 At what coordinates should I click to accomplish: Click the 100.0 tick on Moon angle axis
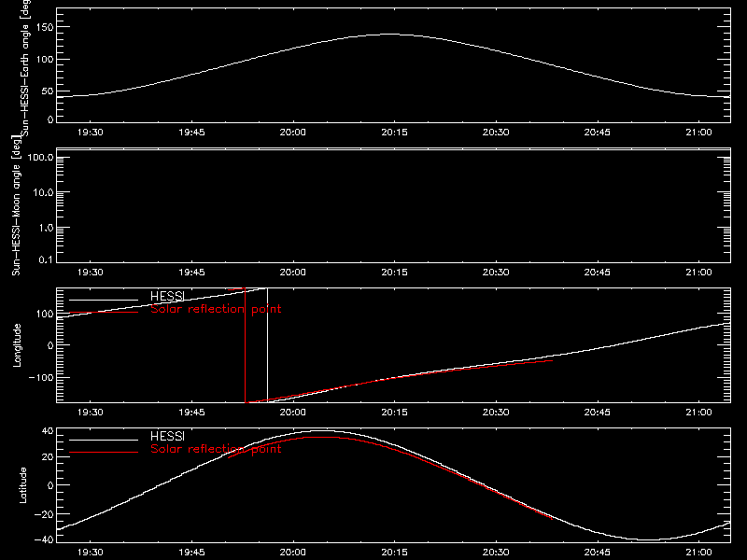tap(40, 157)
